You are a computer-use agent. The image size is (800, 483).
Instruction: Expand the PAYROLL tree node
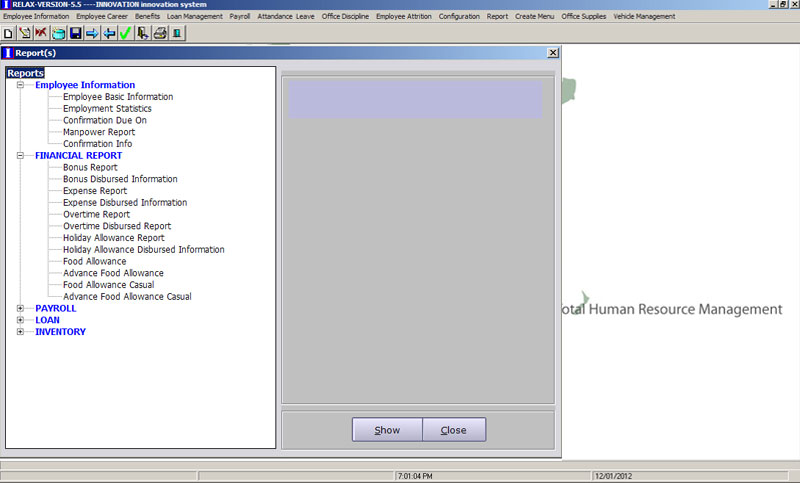pyautogui.click(x=20, y=308)
